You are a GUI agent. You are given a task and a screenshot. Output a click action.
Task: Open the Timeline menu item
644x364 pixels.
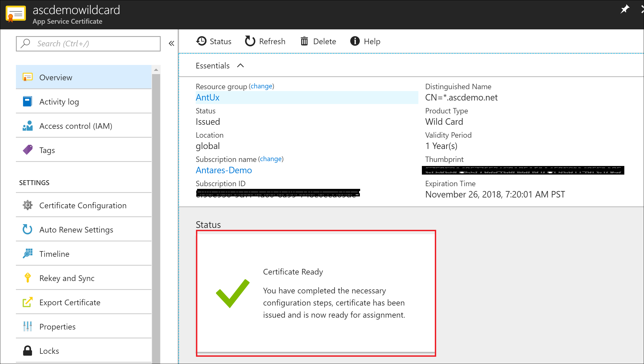54,254
